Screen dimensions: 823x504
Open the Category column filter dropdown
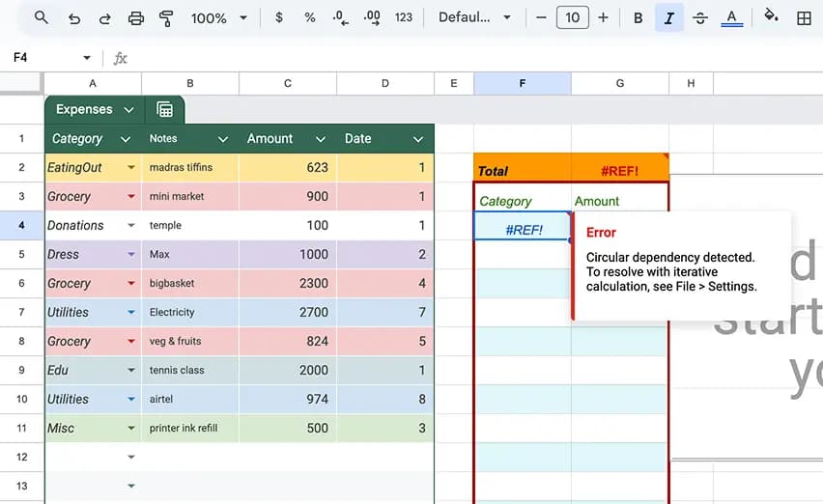(x=125, y=139)
